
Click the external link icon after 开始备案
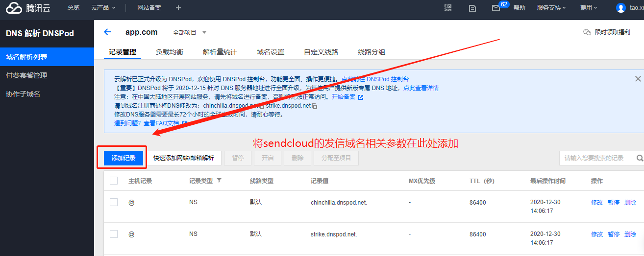(x=361, y=97)
